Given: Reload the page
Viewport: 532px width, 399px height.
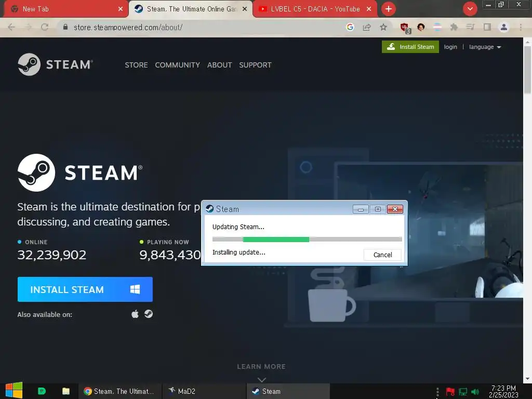Looking at the screenshot, I should coord(45,27).
